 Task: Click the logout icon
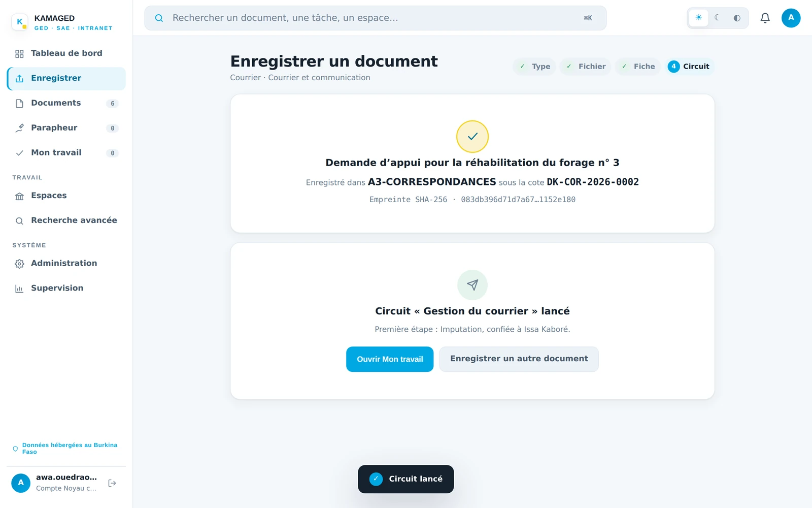pyautogui.click(x=112, y=483)
